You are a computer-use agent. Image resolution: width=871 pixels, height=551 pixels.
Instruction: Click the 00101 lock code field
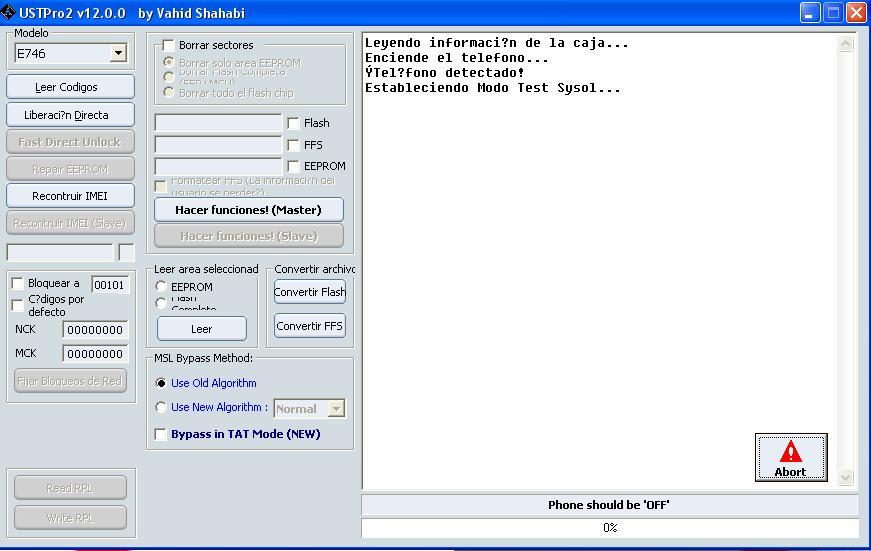click(x=111, y=285)
